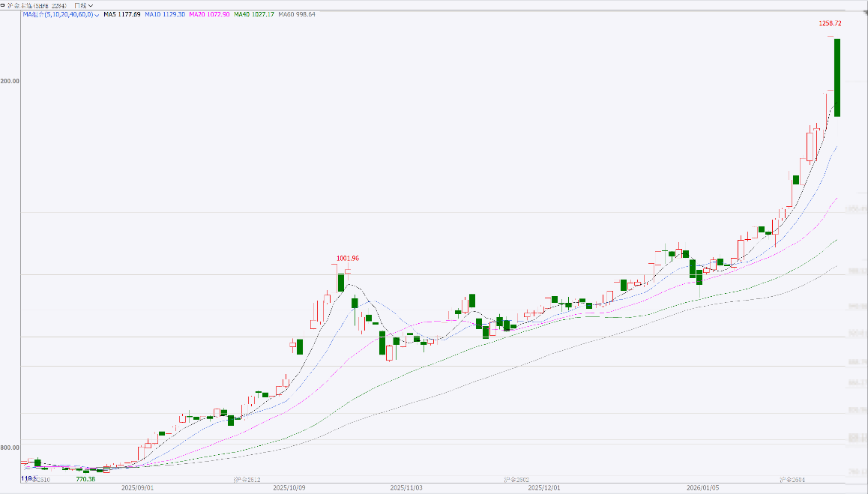The width and height of the screenshot is (868, 494).
Task: Select the 2025/09/01 date on time axis
Action: click(x=137, y=487)
